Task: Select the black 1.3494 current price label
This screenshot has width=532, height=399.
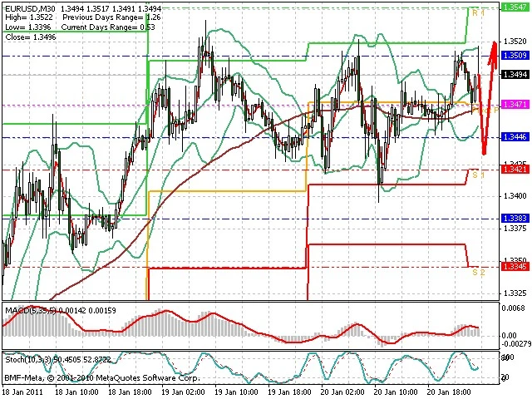Action: pos(515,74)
